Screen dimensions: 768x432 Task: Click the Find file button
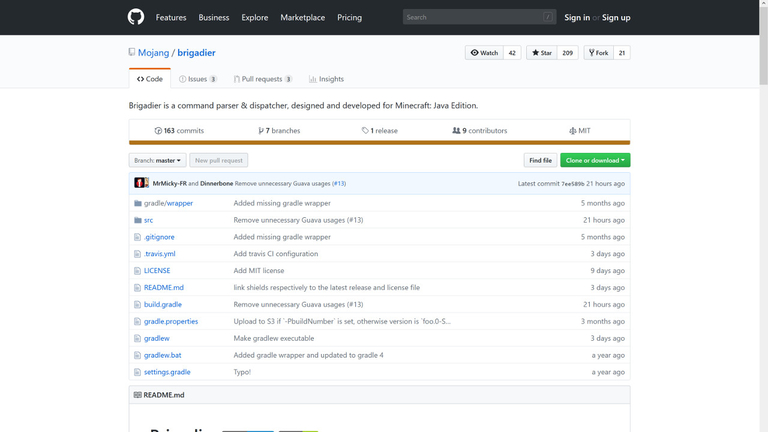click(x=540, y=160)
